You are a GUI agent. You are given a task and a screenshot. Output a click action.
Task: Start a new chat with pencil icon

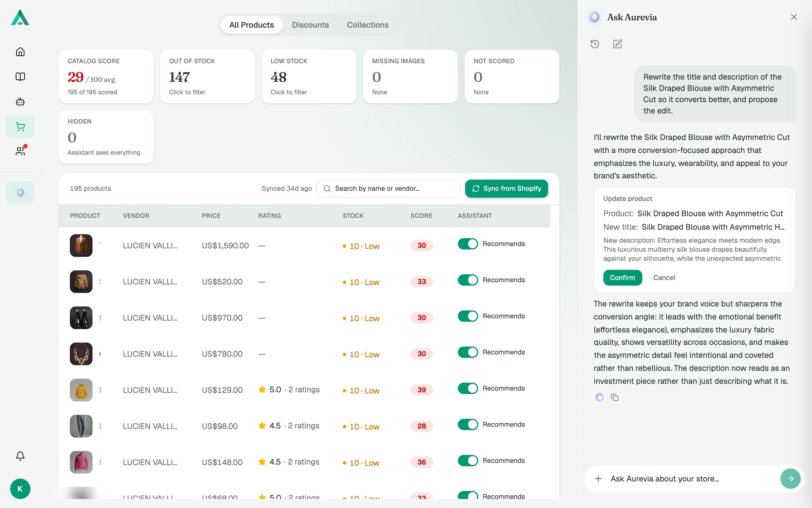[x=617, y=44]
